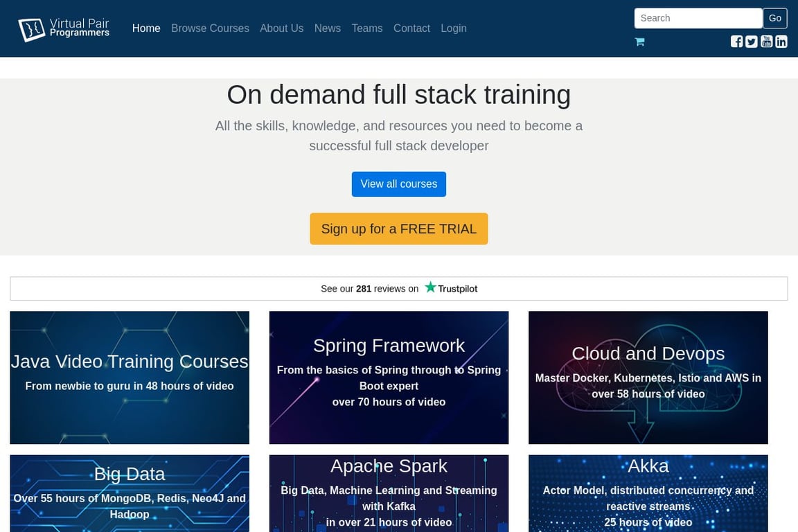The height and width of the screenshot is (532, 798).
Task: Select the Cloud and Devops course tile
Action: tap(648, 378)
